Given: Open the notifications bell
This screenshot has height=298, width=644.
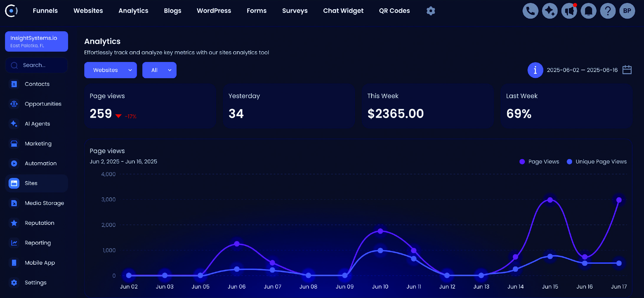Looking at the screenshot, I should [588, 11].
